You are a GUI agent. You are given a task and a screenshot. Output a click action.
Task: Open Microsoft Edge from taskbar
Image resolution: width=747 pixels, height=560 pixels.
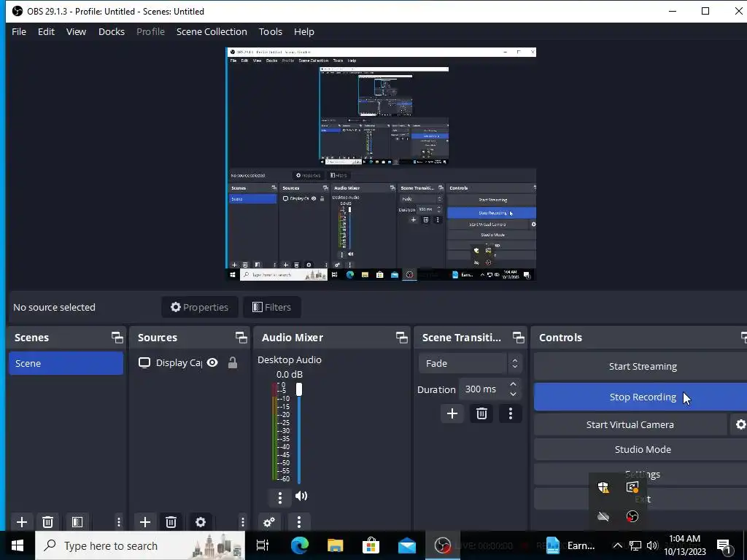click(x=299, y=545)
